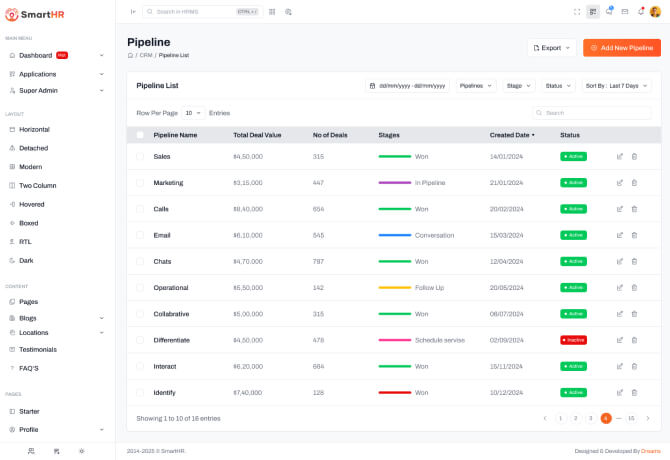This screenshot has width=670, height=460.
Task: Click the fullscreen icon in top bar
Action: coord(577,12)
